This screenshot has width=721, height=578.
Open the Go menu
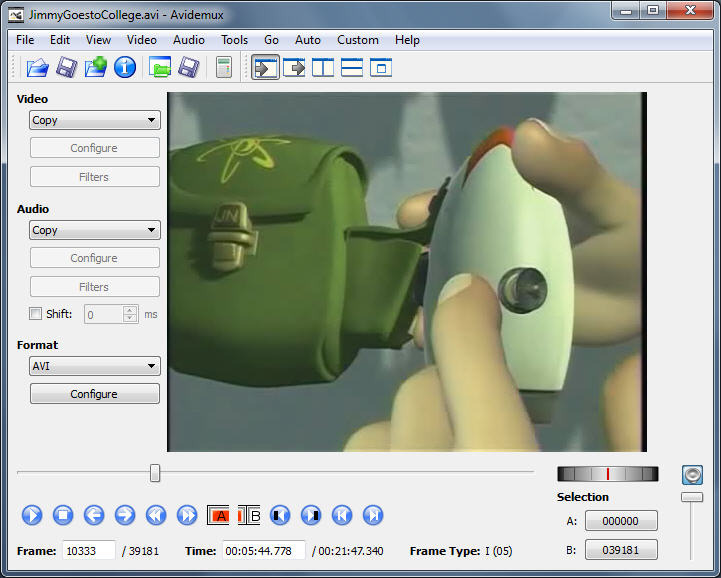coord(271,40)
